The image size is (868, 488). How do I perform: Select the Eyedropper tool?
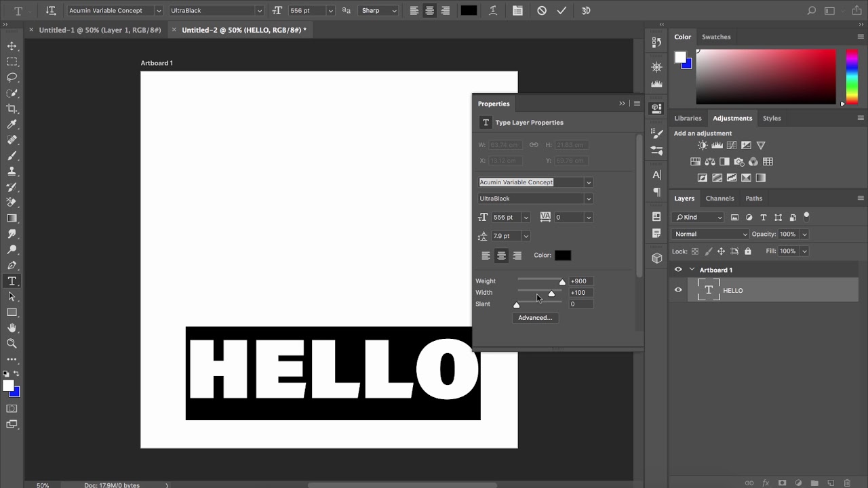point(12,124)
